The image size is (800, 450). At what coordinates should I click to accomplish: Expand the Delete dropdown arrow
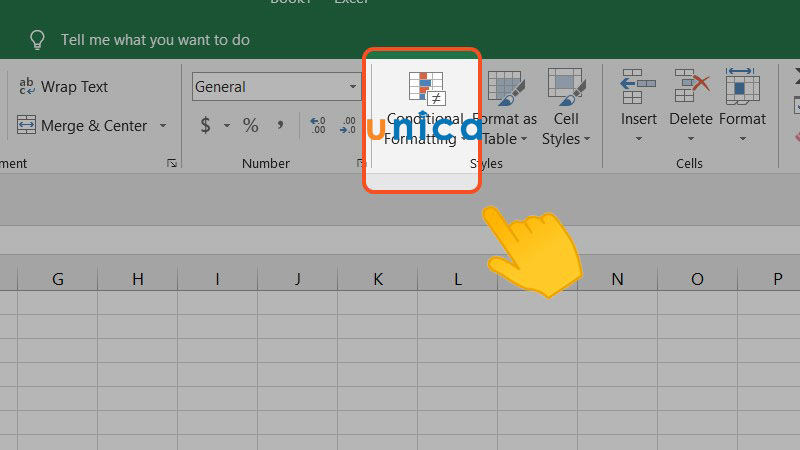691,139
